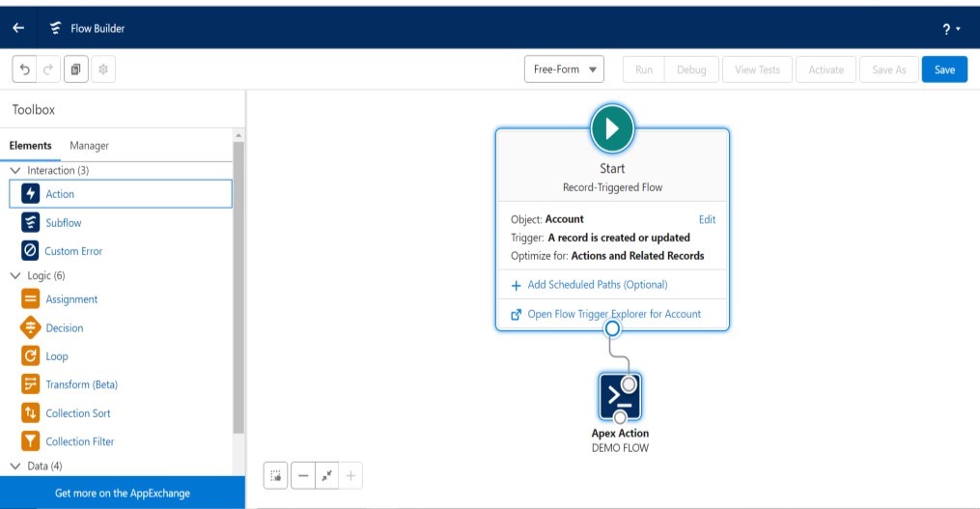The height and width of the screenshot is (509, 980).
Task: Activate the flow
Action: (x=826, y=71)
